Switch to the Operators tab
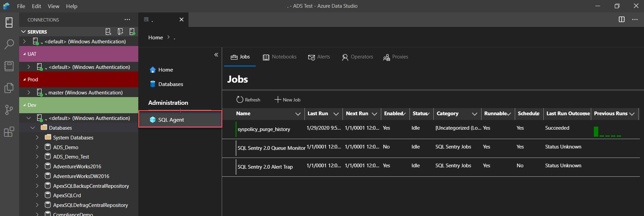Screen dimensions: 644x216 click(357, 57)
